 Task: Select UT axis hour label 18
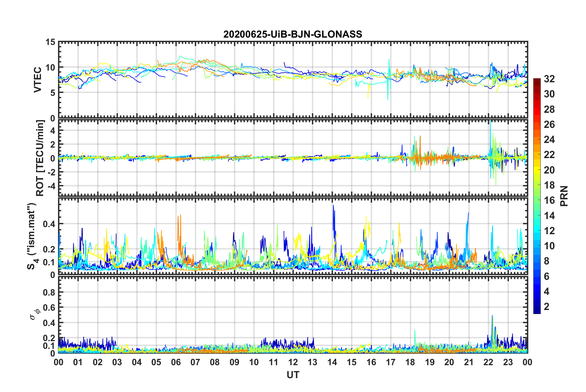410,362
